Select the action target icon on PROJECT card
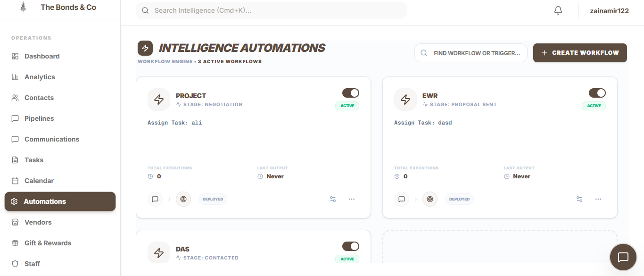This screenshot has height=276, width=644. pos(183,199)
